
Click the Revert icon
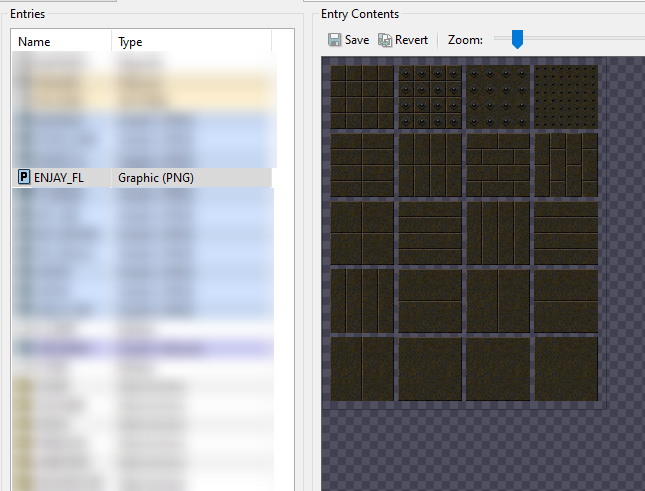click(385, 40)
